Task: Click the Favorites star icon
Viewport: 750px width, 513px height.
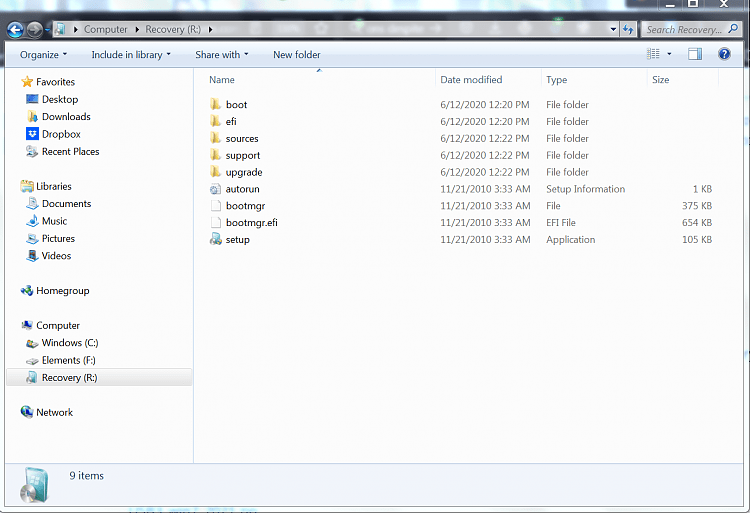Action: click(x=27, y=82)
